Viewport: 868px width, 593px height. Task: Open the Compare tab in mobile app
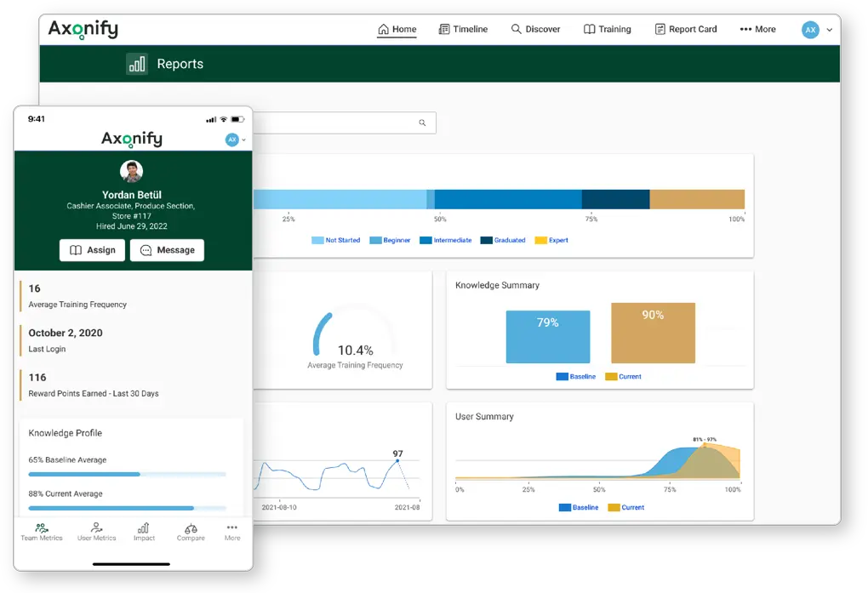pos(191,532)
